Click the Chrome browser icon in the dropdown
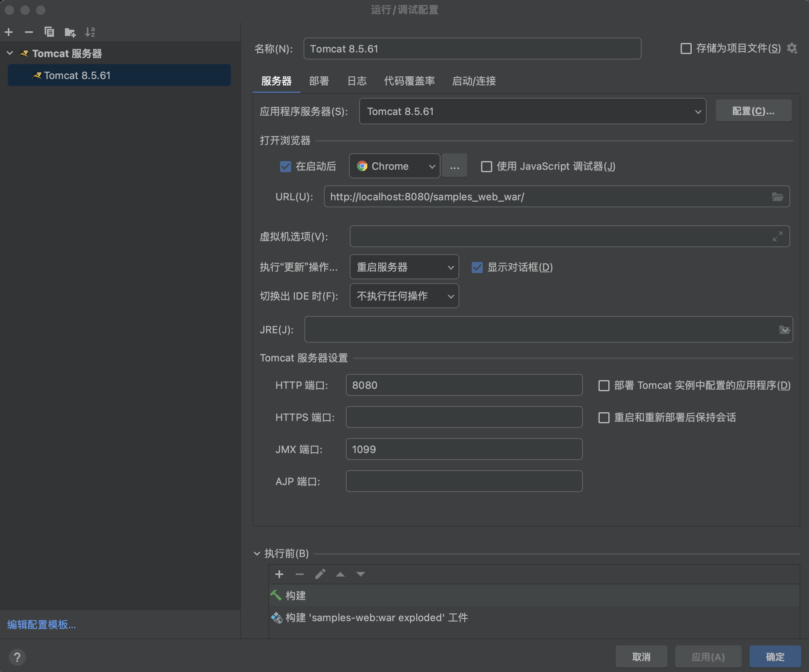809x672 pixels. pyautogui.click(x=362, y=166)
